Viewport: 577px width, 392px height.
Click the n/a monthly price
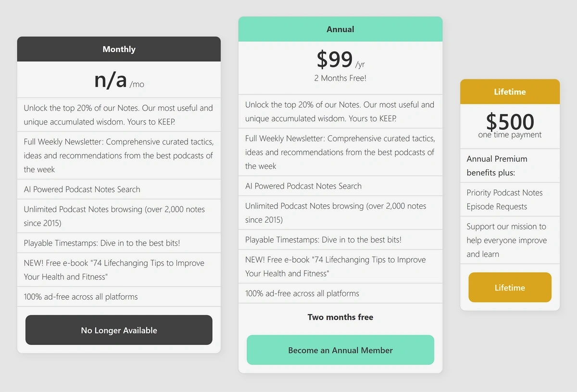click(111, 80)
